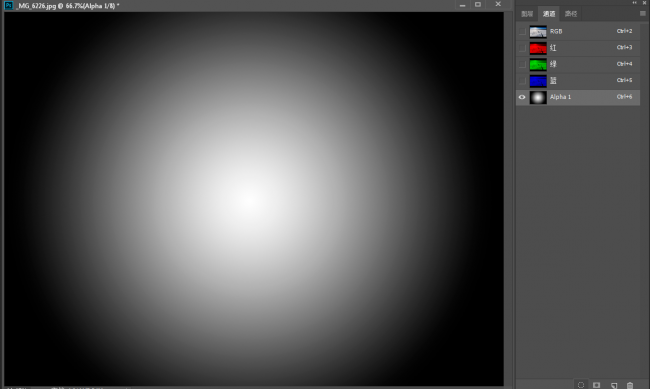This screenshot has width=650, height=389.
Task: Click the Photoshop Ps icon in the title bar
Action: (x=9, y=5)
